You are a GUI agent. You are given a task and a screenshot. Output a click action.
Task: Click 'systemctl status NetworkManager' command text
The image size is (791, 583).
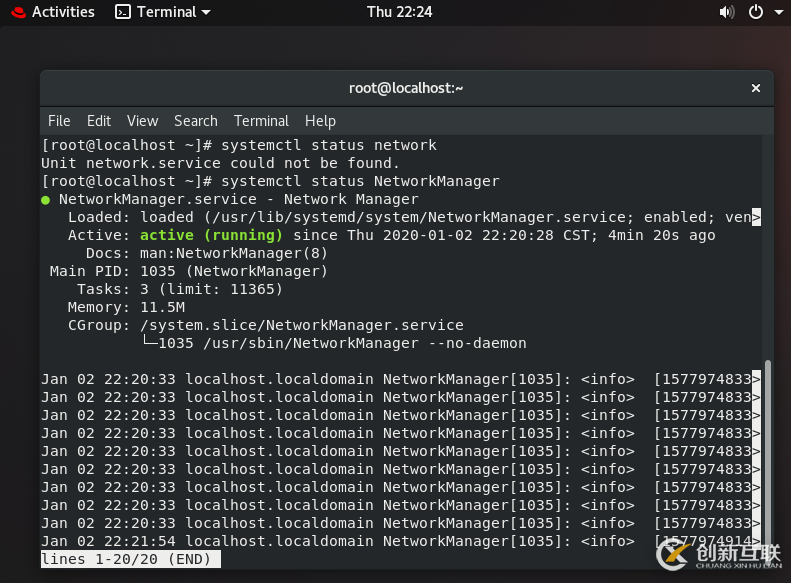click(x=360, y=181)
